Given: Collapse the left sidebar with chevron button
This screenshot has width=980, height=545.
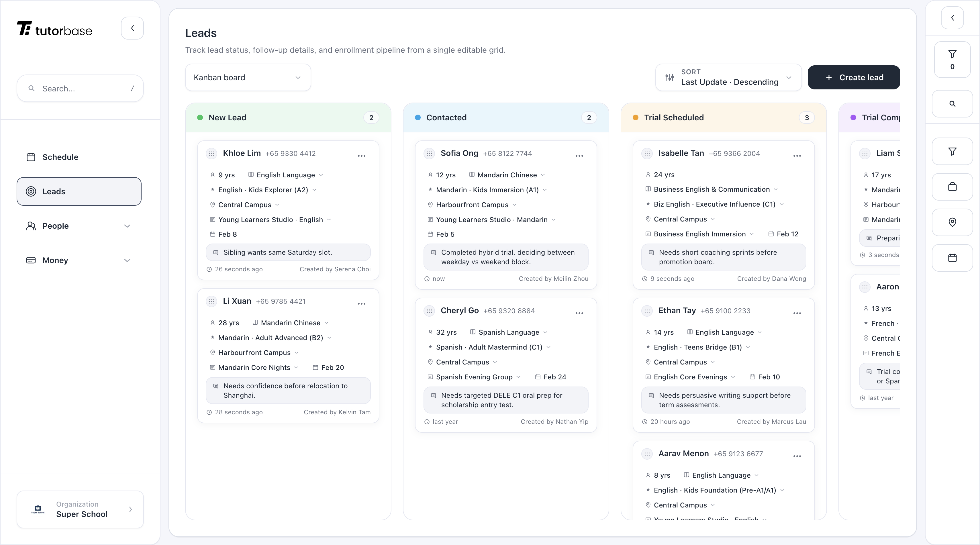Looking at the screenshot, I should pyautogui.click(x=132, y=28).
